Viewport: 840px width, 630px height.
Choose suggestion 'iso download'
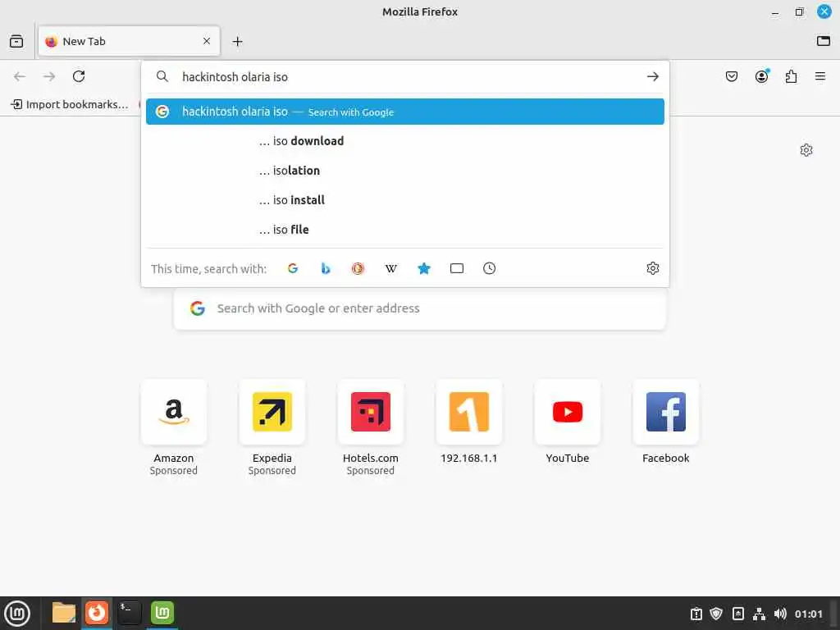point(405,141)
